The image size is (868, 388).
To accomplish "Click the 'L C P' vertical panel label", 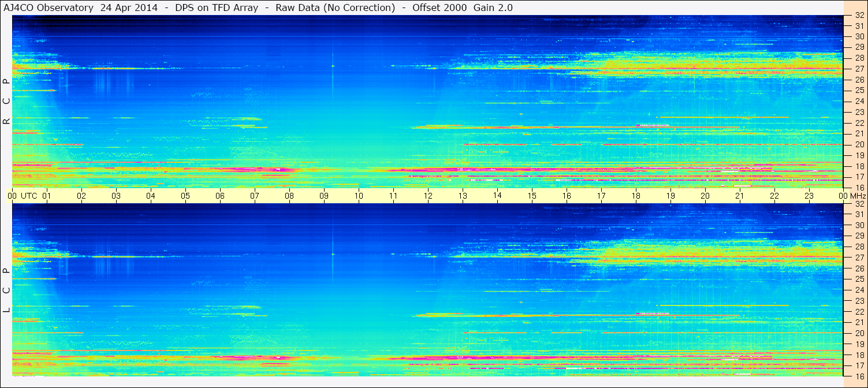I will click(7, 290).
